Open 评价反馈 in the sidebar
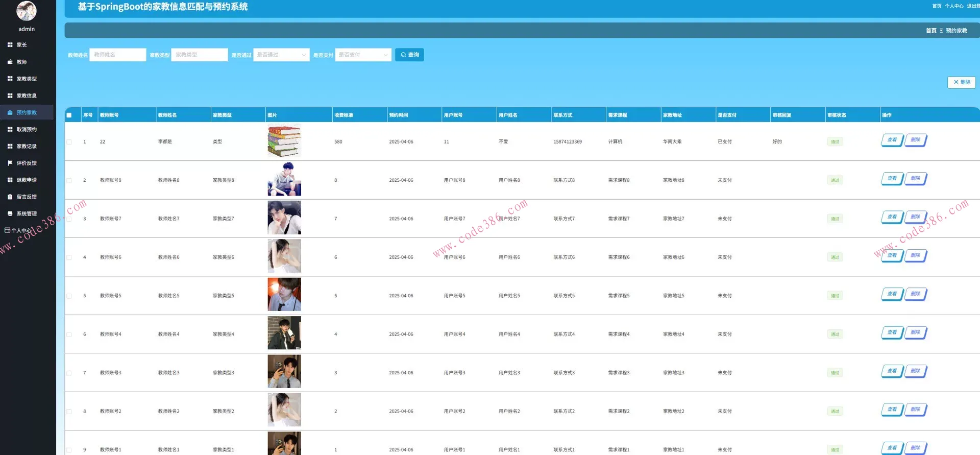Viewport: 980px width, 455px height. (27, 163)
